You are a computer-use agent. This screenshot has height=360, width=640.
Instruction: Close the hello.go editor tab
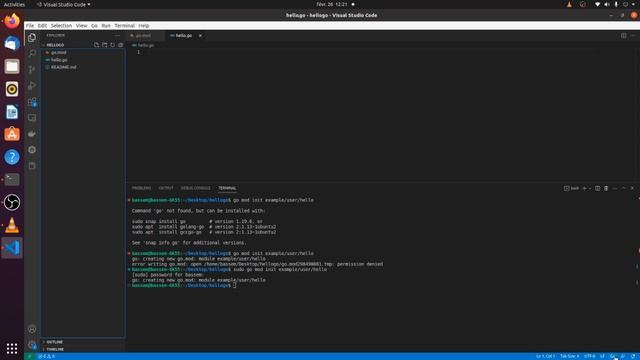(x=200, y=36)
